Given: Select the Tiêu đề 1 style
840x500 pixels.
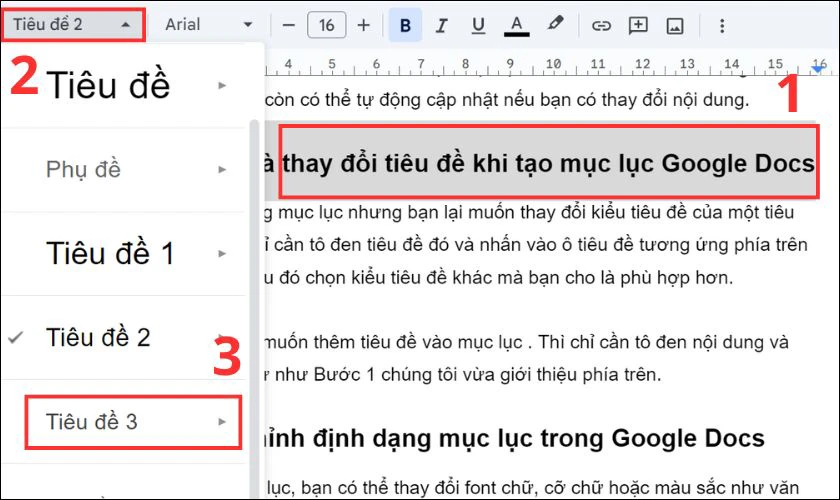Looking at the screenshot, I should tap(123, 253).
